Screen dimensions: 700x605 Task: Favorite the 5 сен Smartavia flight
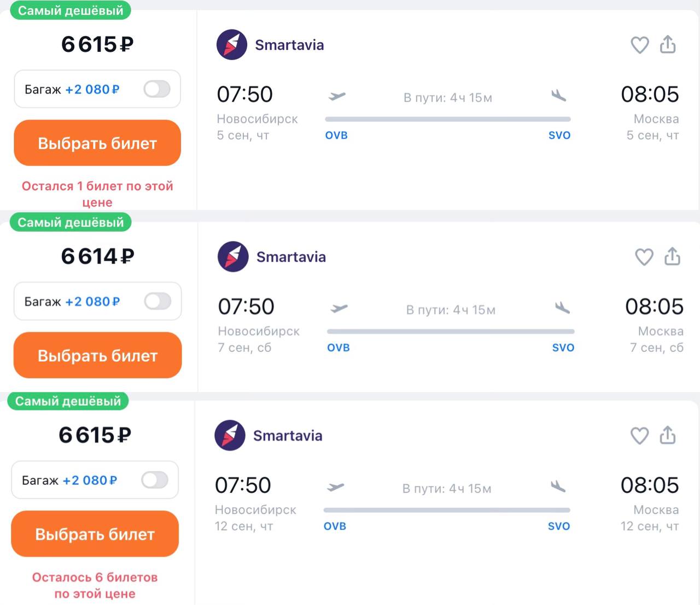click(x=639, y=45)
